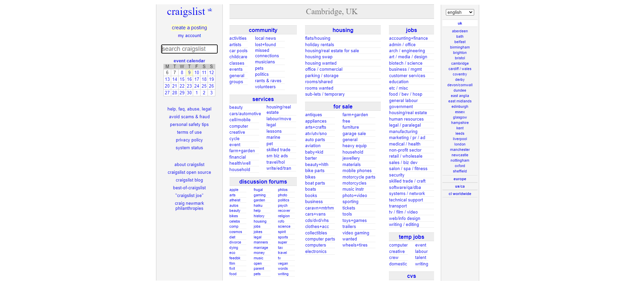Viewport: 644px width, 293px height.
Task: Expand the cl worldwide section
Action: click(460, 194)
